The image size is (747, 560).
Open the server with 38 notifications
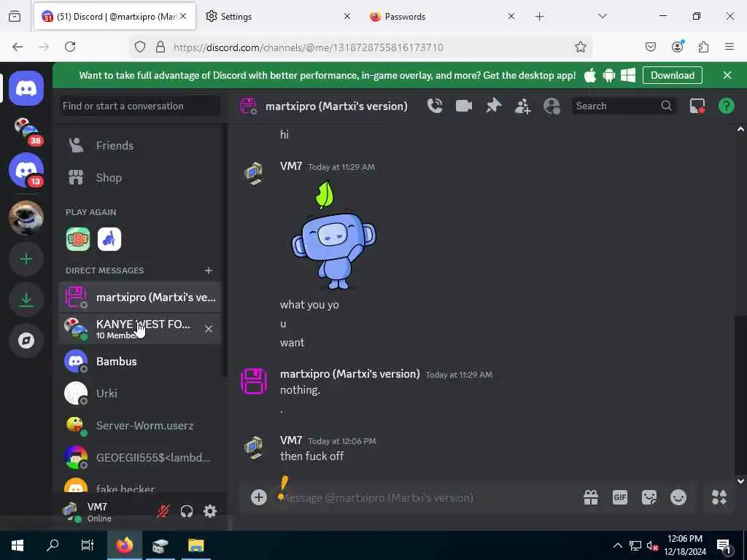point(26,130)
